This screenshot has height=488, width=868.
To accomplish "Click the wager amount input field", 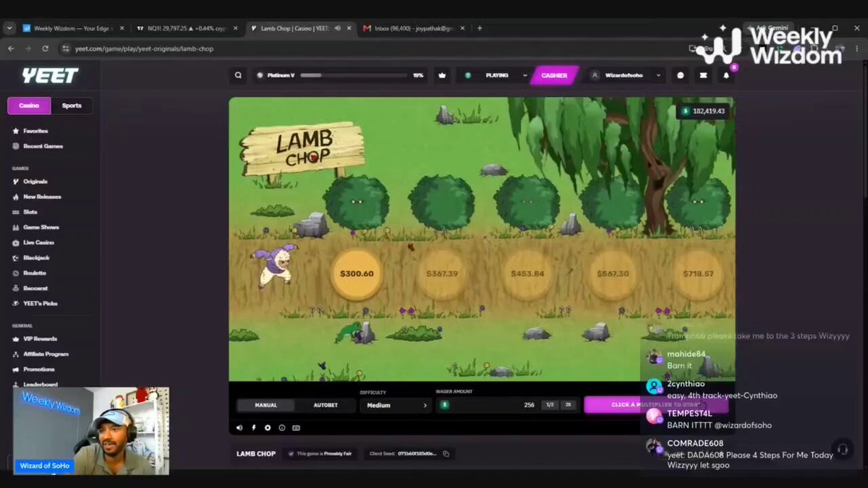I will pyautogui.click(x=488, y=405).
